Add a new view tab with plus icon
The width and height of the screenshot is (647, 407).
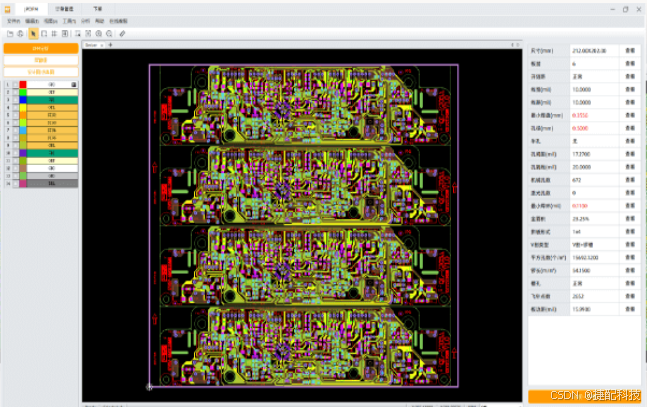pos(110,45)
